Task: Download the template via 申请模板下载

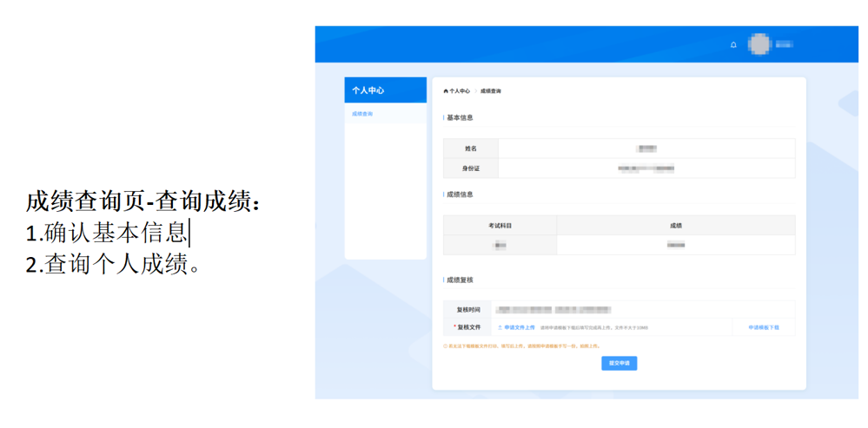Action: tap(764, 328)
